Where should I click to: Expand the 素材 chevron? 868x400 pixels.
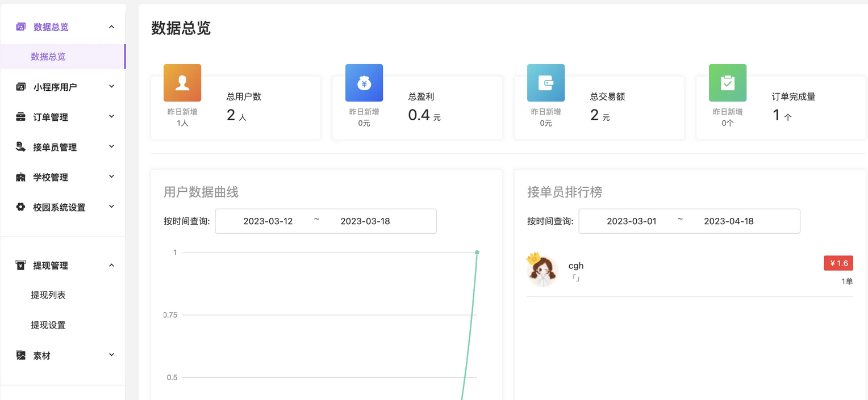pos(111,355)
